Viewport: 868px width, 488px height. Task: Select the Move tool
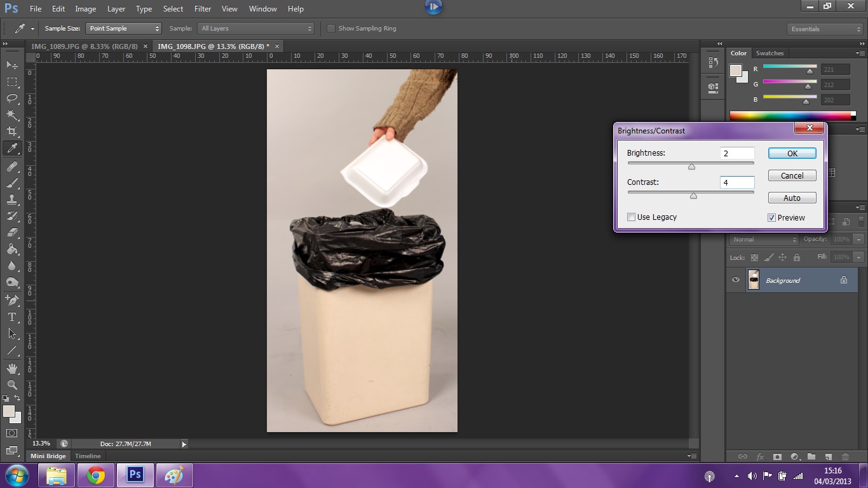pyautogui.click(x=12, y=65)
